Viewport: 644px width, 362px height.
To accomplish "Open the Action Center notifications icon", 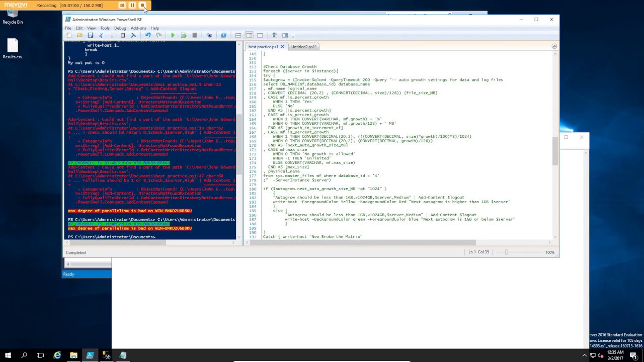I will point(633,355).
